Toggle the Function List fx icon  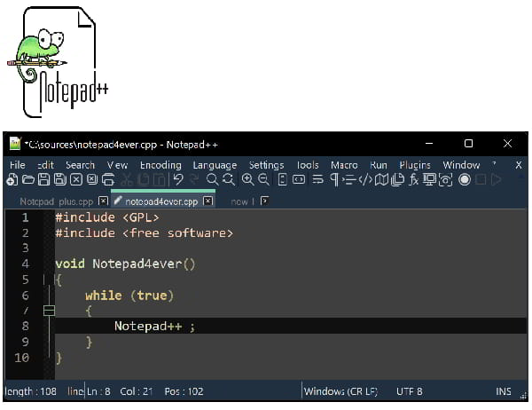(x=413, y=179)
